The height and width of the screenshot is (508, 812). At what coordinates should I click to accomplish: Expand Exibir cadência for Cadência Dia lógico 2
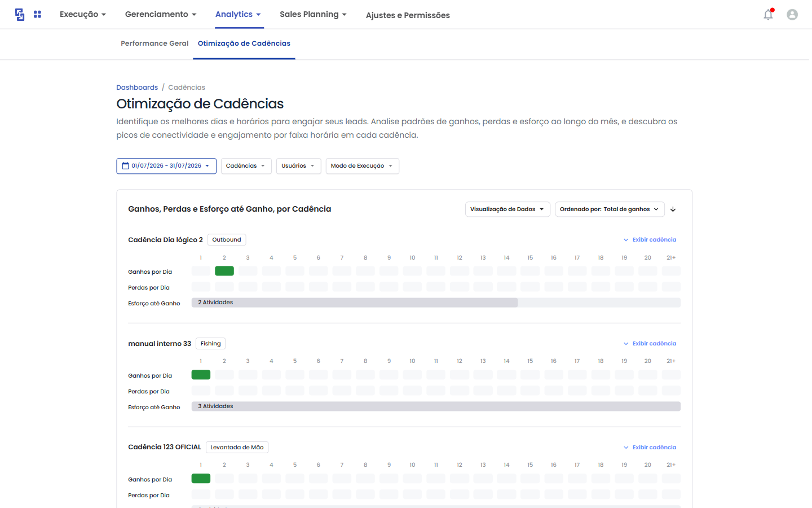pyautogui.click(x=650, y=240)
